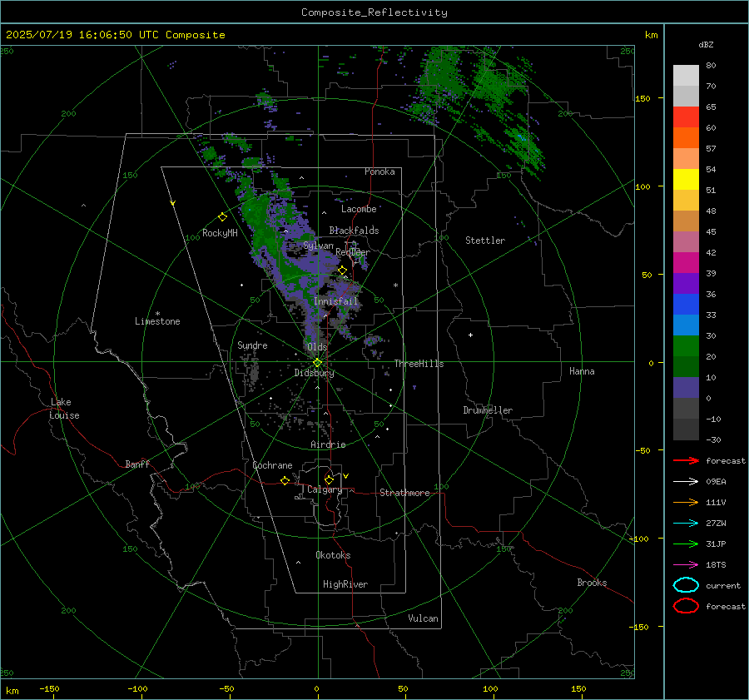Click the Airdrie city label
Viewport: 749px width, 700px height.
pyautogui.click(x=328, y=444)
